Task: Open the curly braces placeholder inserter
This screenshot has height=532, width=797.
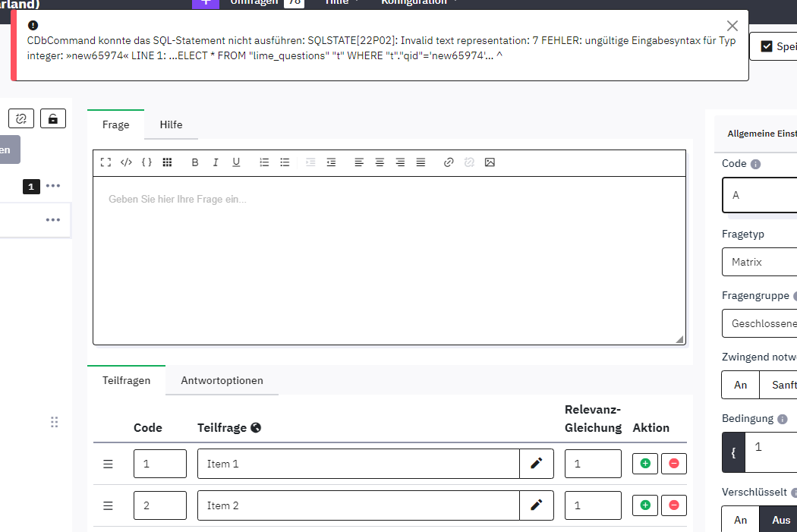Action: [x=146, y=162]
